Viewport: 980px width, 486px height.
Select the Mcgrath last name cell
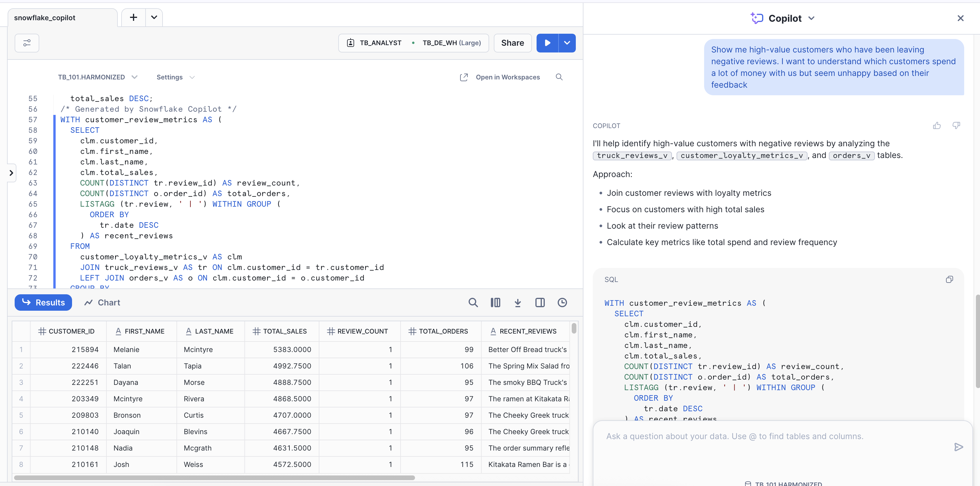[210, 448]
